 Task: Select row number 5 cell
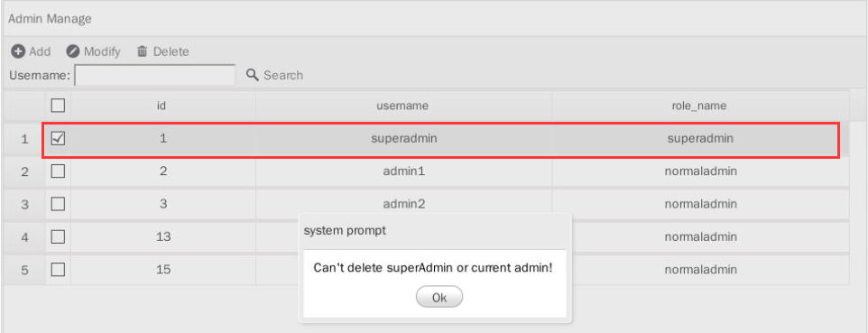(x=24, y=270)
